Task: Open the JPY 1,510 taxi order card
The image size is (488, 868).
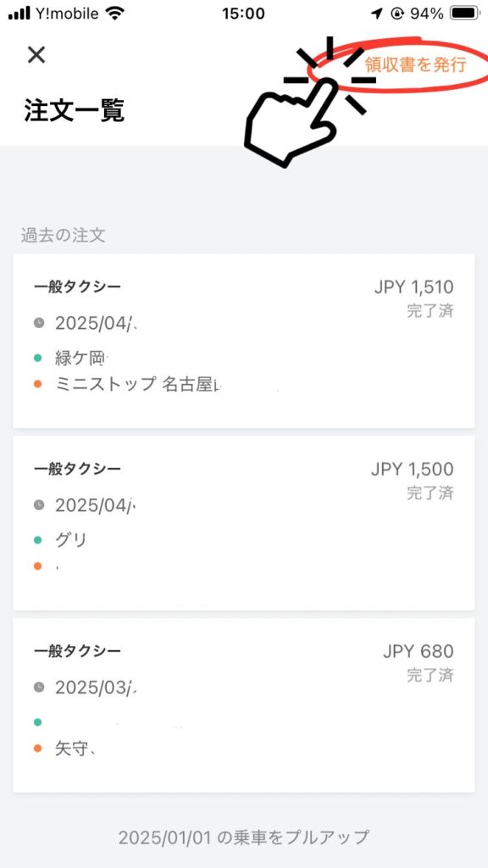Action: pyautogui.click(x=244, y=341)
